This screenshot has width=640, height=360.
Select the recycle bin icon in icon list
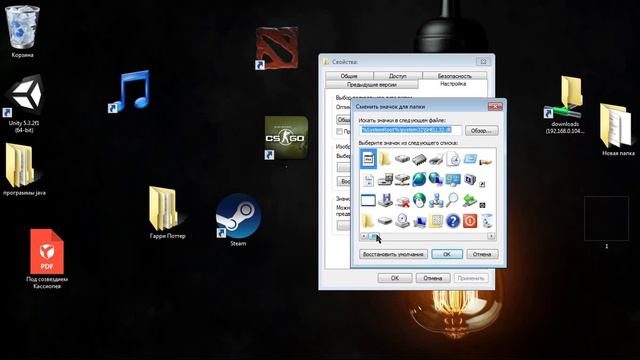click(x=487, y=221)
